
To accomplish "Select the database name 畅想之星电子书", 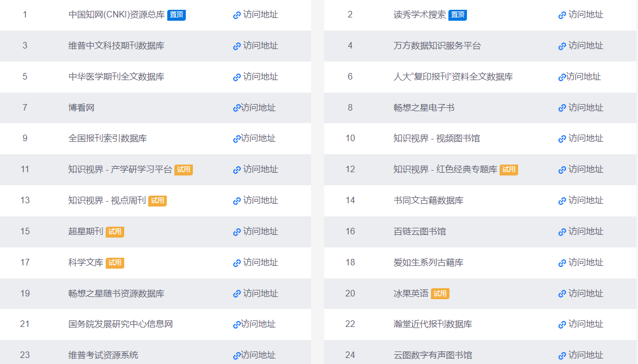I will [424, 107].
